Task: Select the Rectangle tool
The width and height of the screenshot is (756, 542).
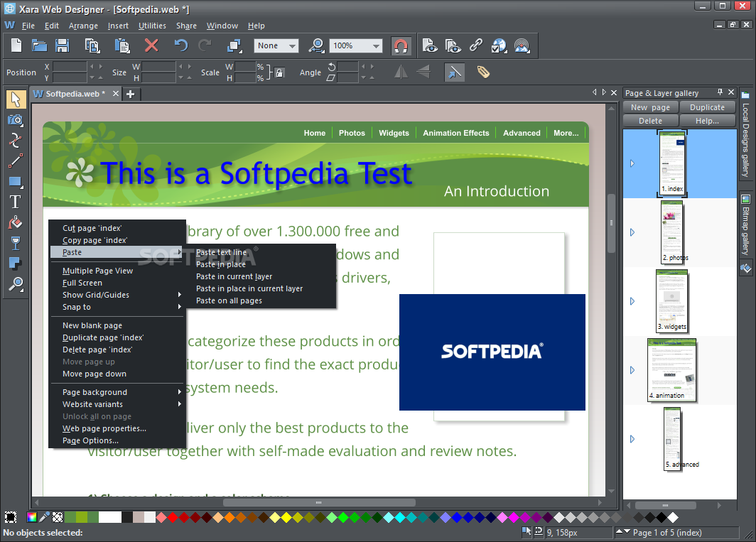Action: pos(16,182)
